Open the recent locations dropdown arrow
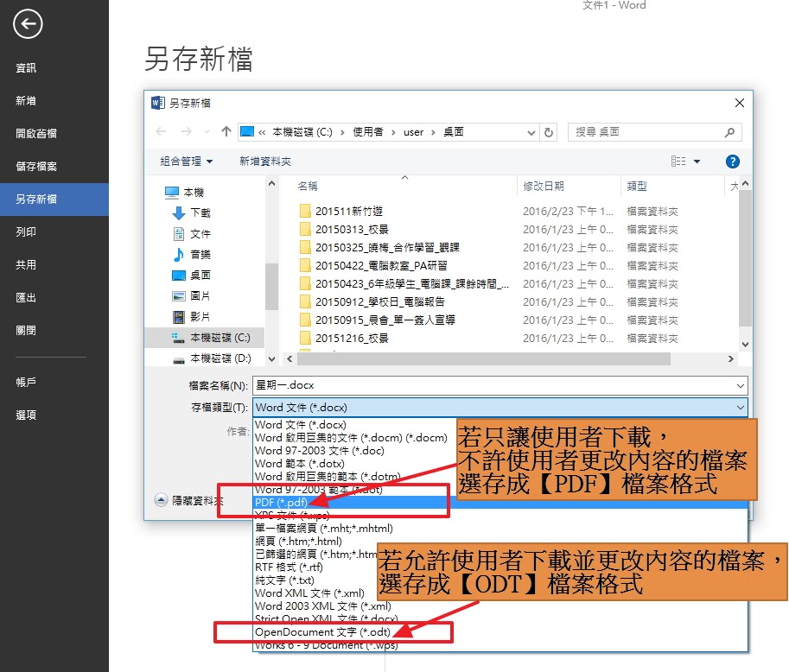Screen dimensions: 789x672 point(207,132)
